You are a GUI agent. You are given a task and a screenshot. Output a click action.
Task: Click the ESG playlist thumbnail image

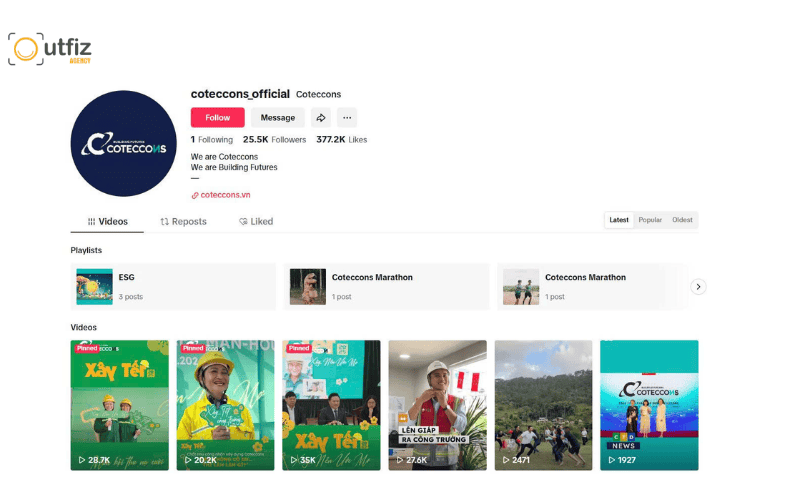[x=94, y=287]
